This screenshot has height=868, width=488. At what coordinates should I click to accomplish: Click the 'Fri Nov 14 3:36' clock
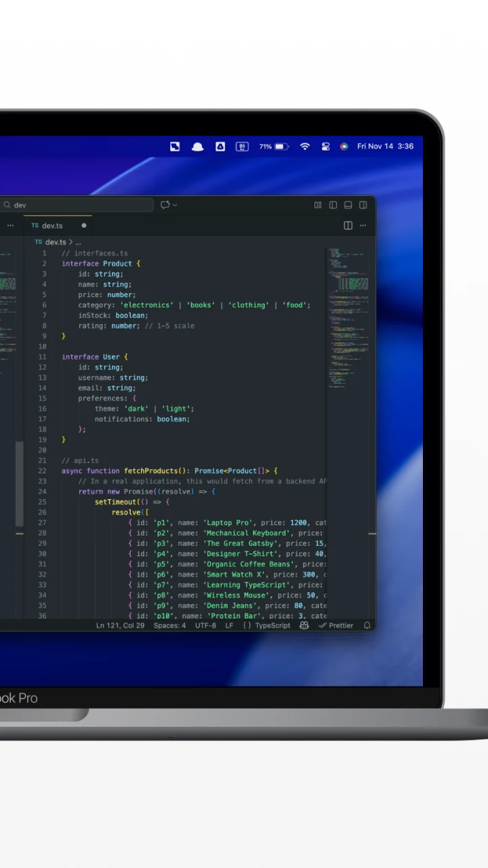[385, 146]
